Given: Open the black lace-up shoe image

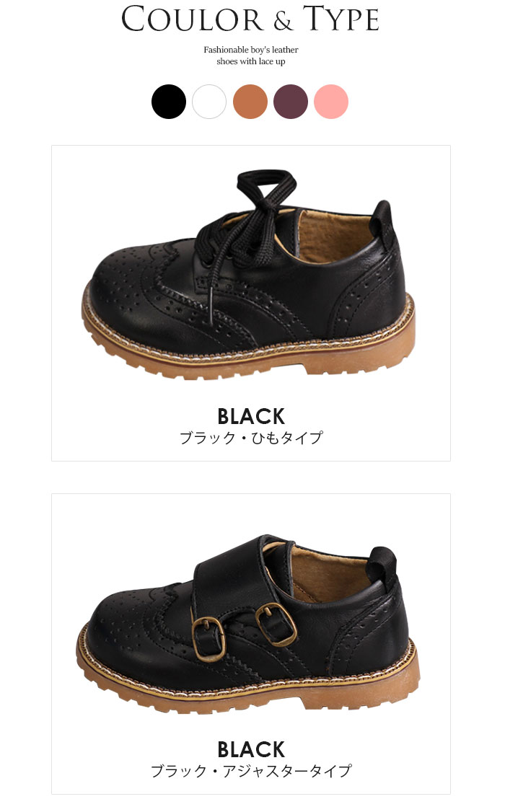Looking at the screenshot, I should point(249,275).
